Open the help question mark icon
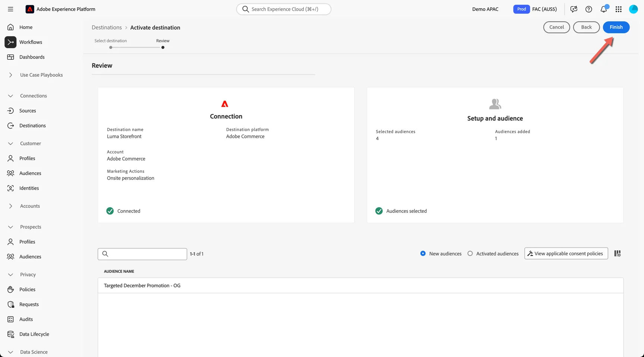 tap(588, 9)
